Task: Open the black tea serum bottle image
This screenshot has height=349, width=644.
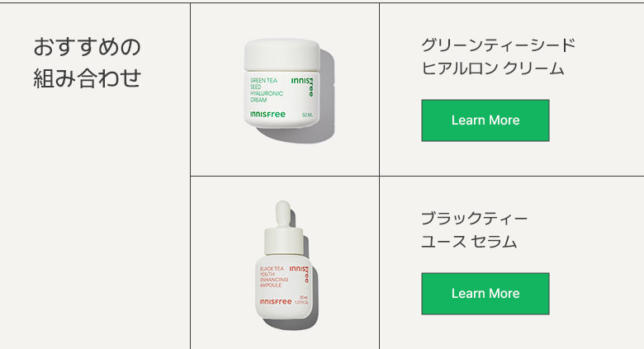Action: [286, 265]
